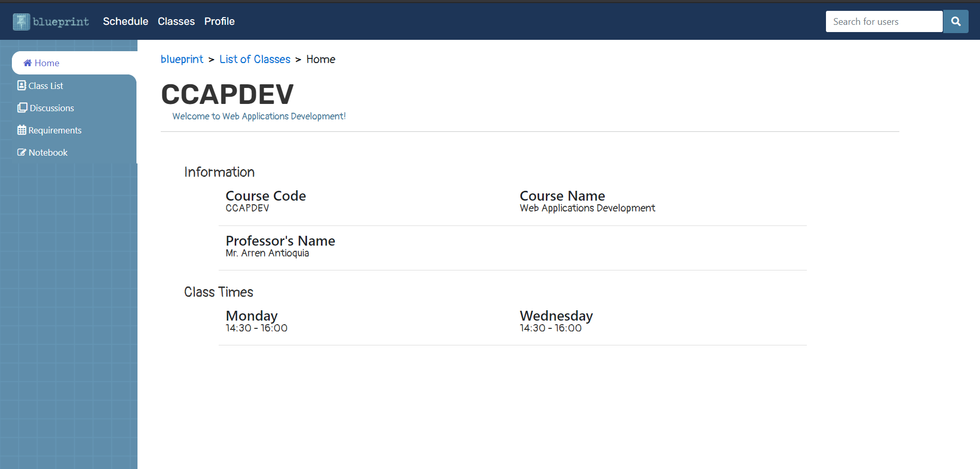Click the Wednesday 14:30 - 16:00 time
Screen dimensions: 980x469
click(551, 328)
